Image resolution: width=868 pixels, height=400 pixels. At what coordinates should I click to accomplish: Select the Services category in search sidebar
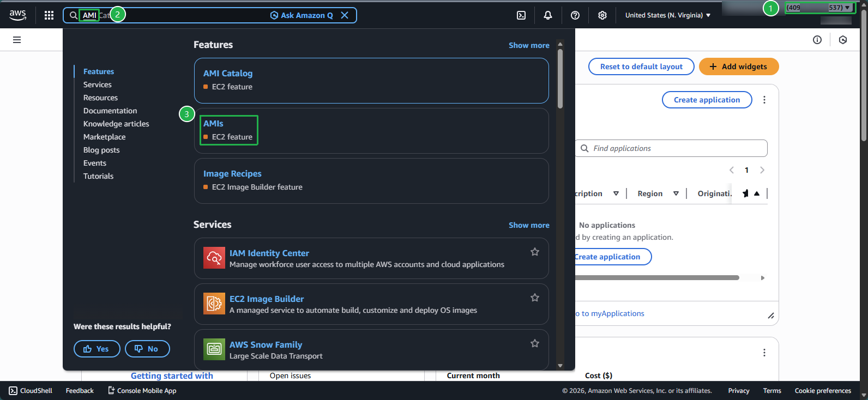[x=98, y=84]
